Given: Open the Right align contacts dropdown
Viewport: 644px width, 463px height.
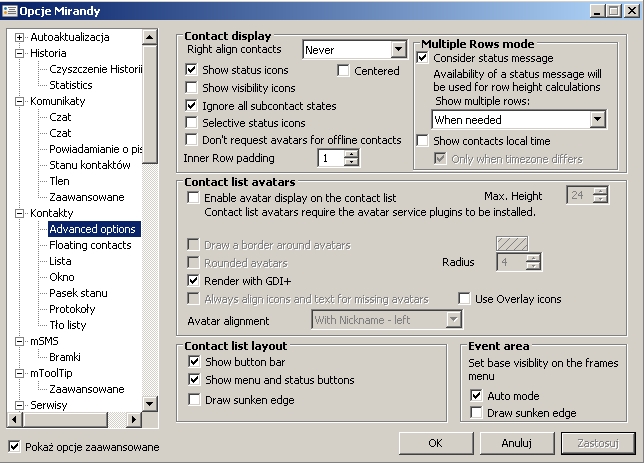Looking at the screenshot, I should pos(399,49).
